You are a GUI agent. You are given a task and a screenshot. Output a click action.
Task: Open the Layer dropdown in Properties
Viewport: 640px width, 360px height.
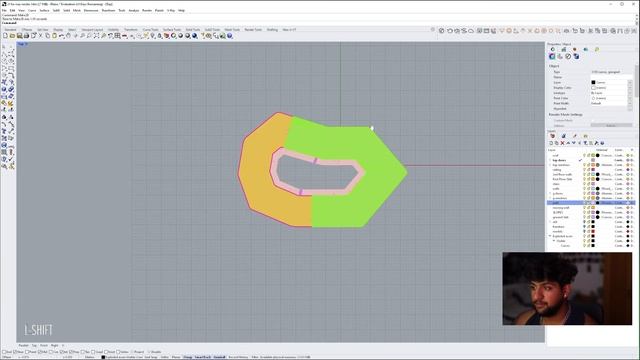612,82
